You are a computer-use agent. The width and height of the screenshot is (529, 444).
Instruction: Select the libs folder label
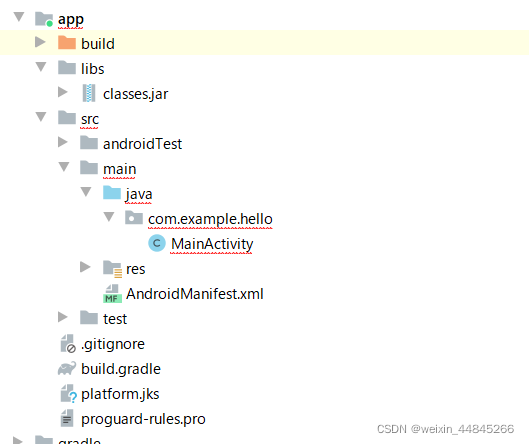tap(92, 69)
